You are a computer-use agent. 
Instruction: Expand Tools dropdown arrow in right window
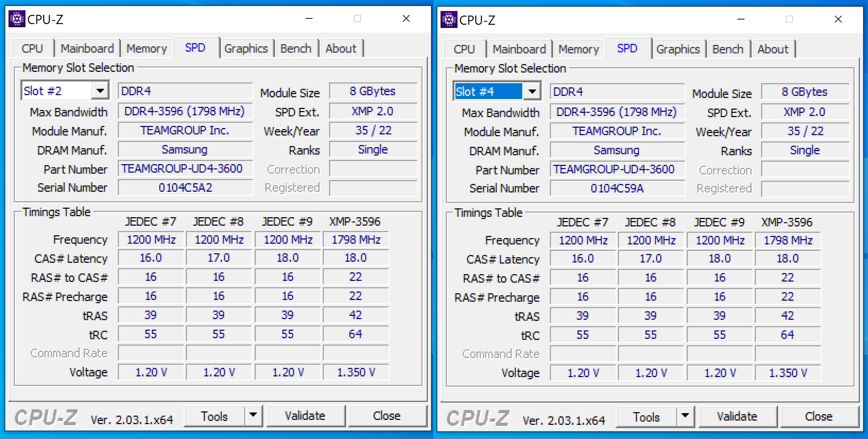pyautogui.click(x=685, y=416)
